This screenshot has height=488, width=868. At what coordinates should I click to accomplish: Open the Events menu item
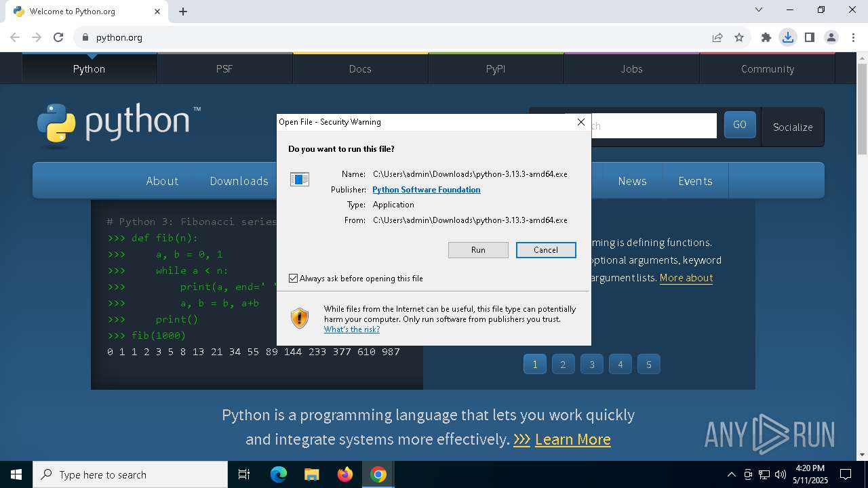pyautogui.click(x=695, y=181)
